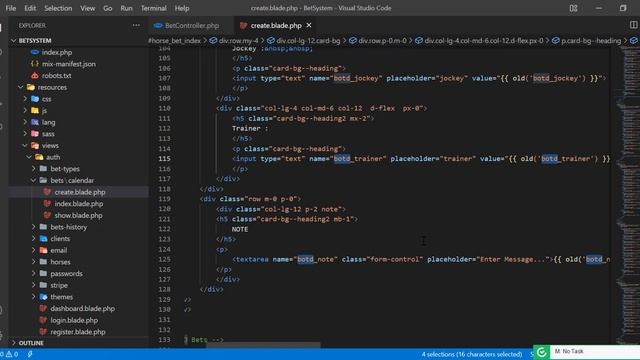Collapse the BETSYSTEM root folder
640x360 pixels.
click(x=13, y=40)
